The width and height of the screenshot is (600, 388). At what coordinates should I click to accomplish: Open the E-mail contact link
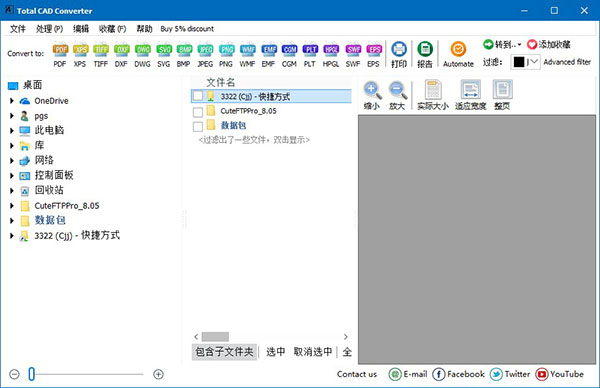pos(408,374)
